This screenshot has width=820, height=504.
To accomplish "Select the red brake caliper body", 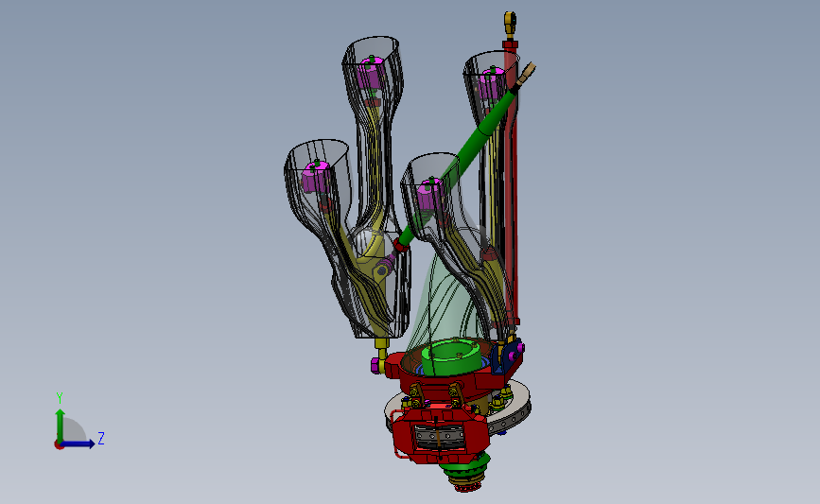I will point(441,435).
